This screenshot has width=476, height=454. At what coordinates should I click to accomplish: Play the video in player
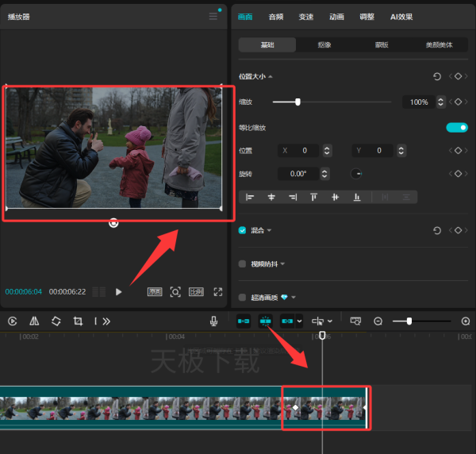click(x=118, y=292)
